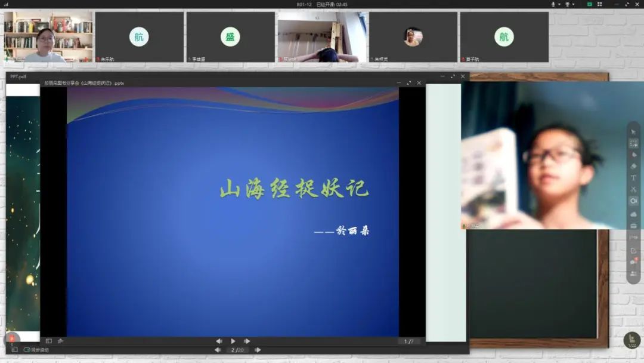The height and width of the screenshot is (363, 644).
Task: Select 朱乐航 participant video tile
Action: click(x=139, y=37)
